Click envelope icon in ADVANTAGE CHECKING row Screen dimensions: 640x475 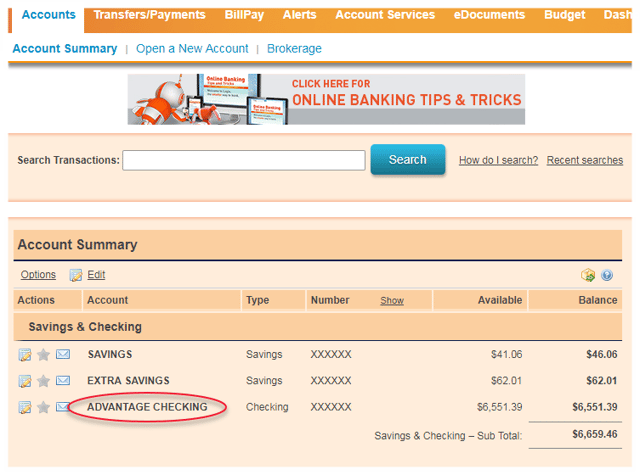click(x=62, y=406)
